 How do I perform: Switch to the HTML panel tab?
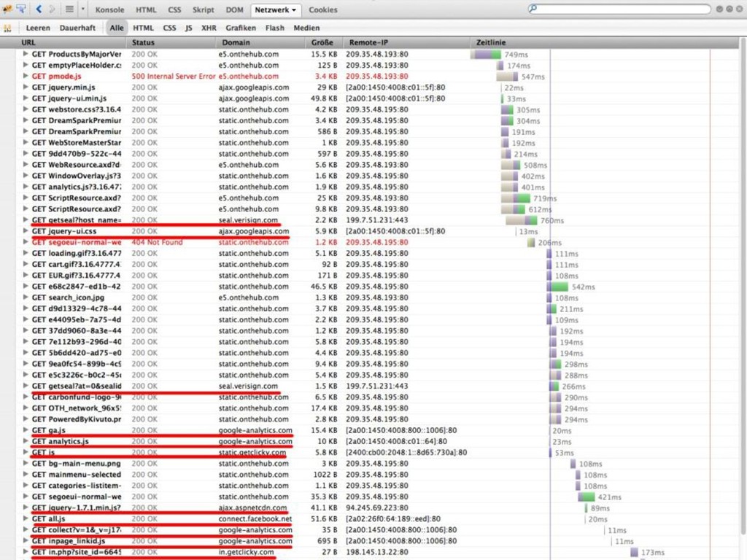(146, 9)
